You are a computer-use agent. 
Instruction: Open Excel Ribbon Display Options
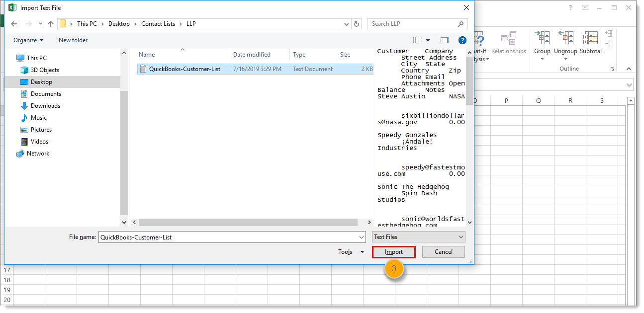585,7
